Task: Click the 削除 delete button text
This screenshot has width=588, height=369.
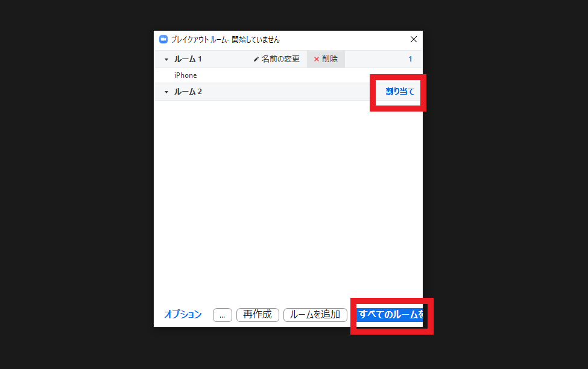Action: coord(330,59)
